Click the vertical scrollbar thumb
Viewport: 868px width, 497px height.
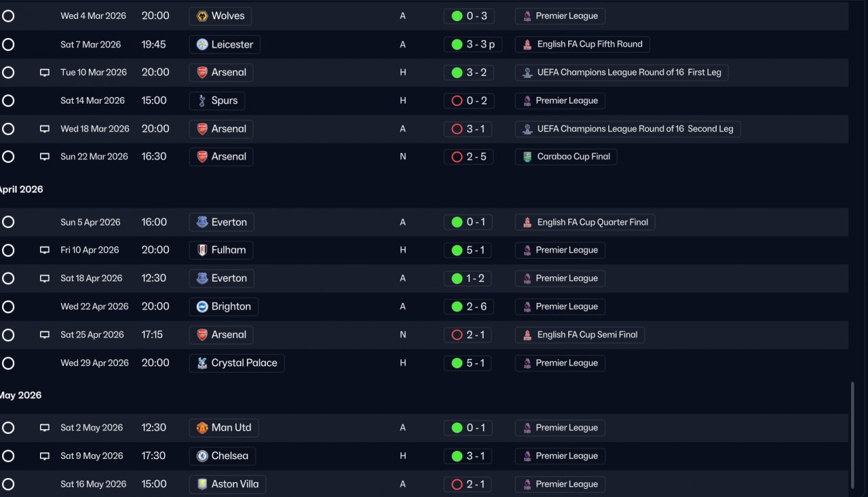click(852, 435)
